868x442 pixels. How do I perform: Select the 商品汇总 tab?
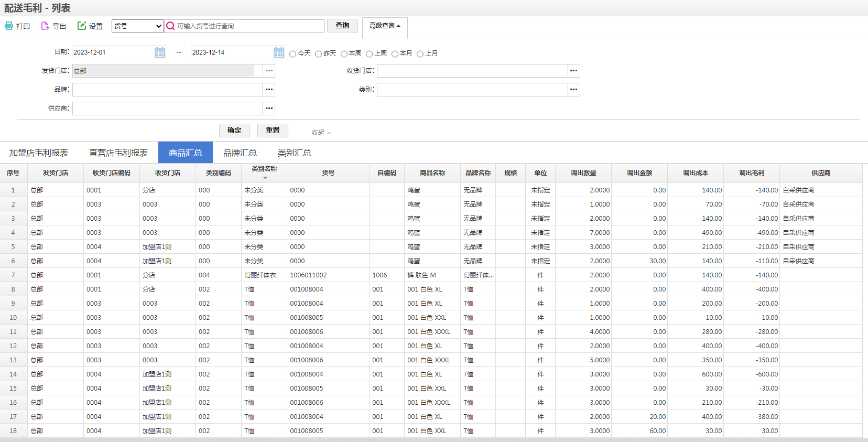tap(186, 153)
